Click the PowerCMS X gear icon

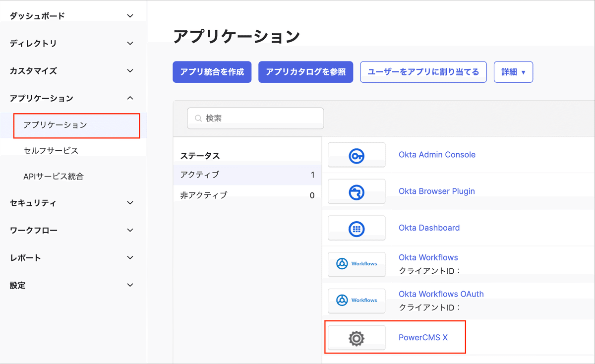click(x=357, y=338)
